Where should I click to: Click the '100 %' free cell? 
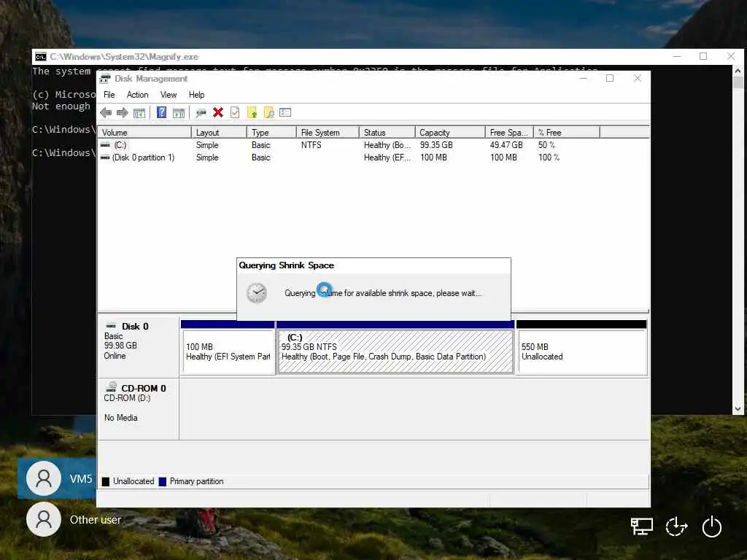(x=549, y=157)
